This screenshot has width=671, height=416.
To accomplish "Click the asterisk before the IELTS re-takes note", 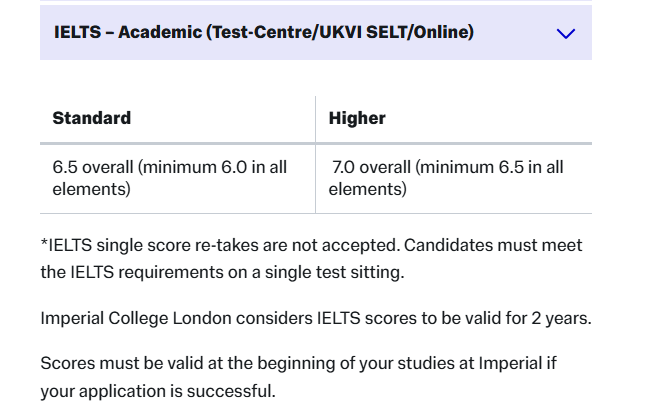I will tap(44, 245).
